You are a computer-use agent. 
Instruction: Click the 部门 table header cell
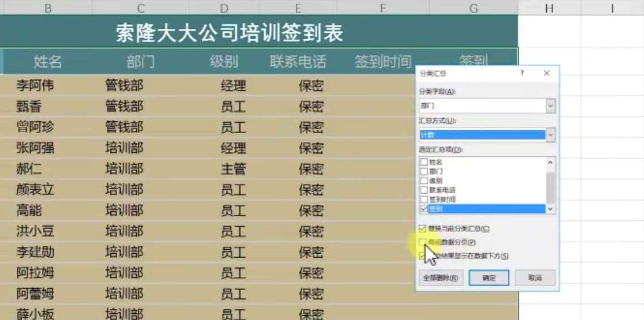[x=140, y=62]
